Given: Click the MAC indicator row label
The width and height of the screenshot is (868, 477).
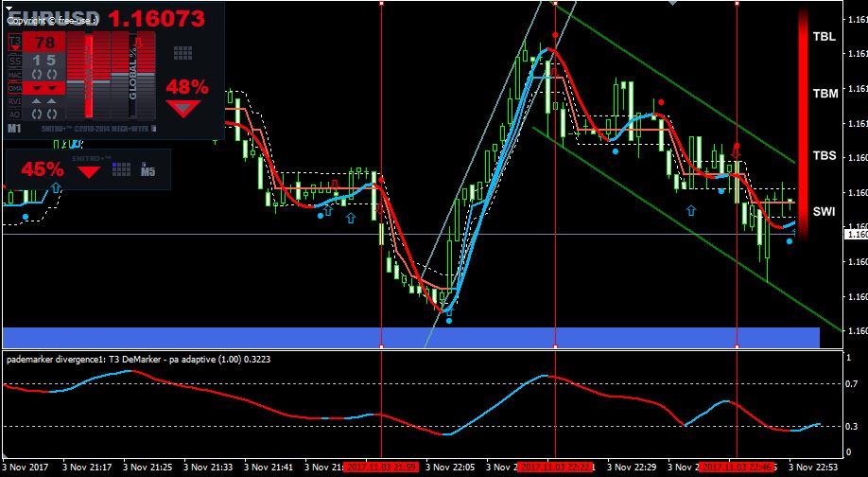Looking at the screenshot, I should [14, 74].
